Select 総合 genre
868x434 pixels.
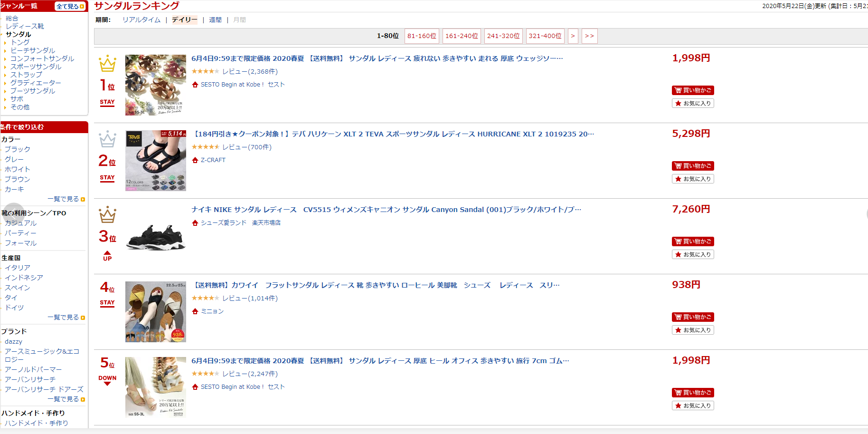[12, 19]
